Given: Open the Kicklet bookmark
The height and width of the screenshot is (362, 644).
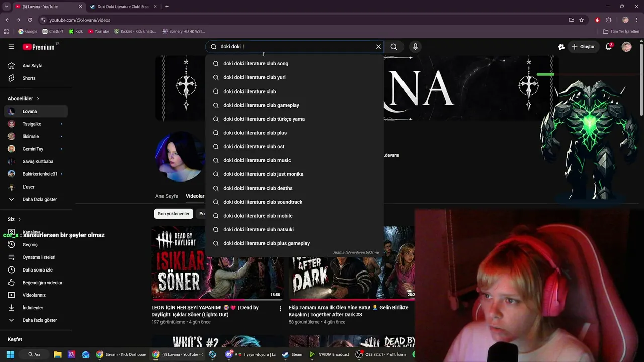Looking at the screenshot, I should coord(135,31).
